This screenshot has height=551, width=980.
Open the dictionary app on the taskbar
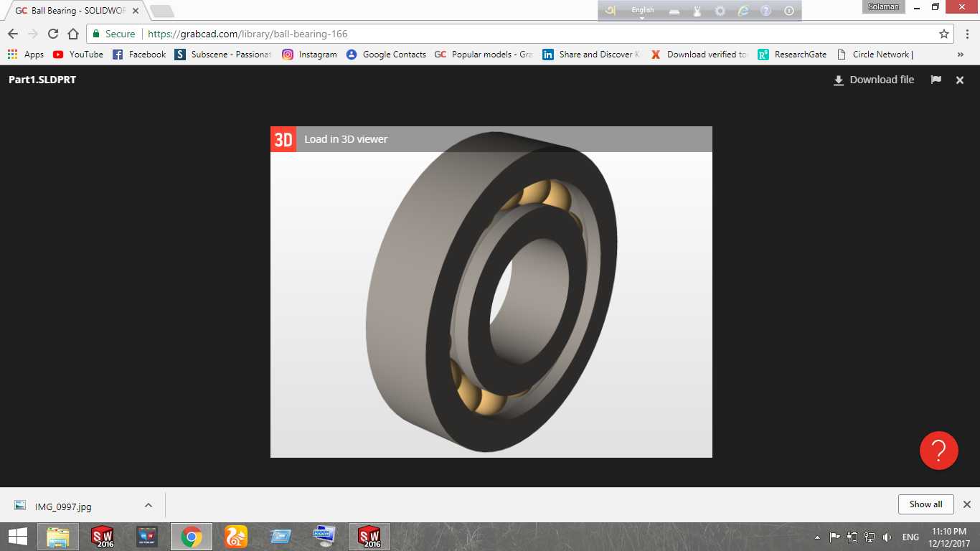147,537
